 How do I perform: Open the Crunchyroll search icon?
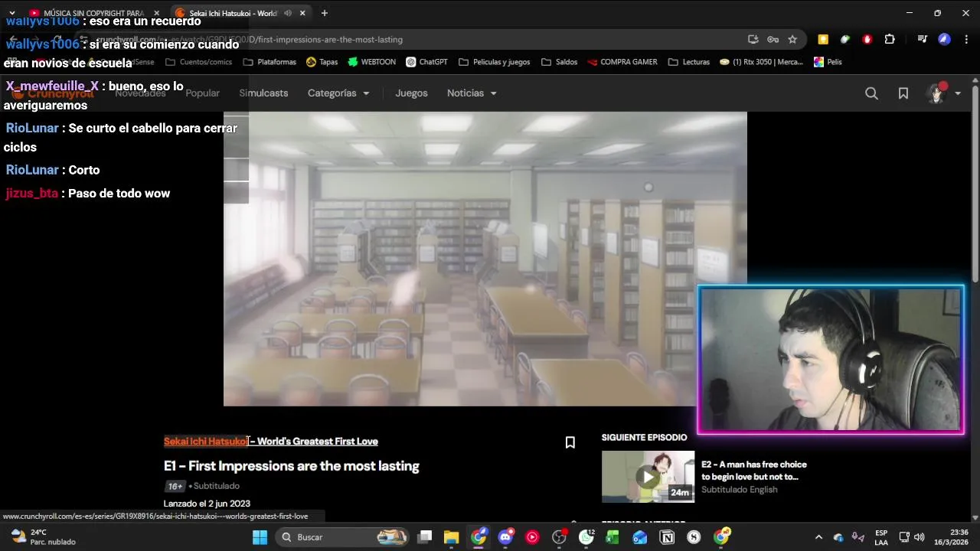[871, 93]
